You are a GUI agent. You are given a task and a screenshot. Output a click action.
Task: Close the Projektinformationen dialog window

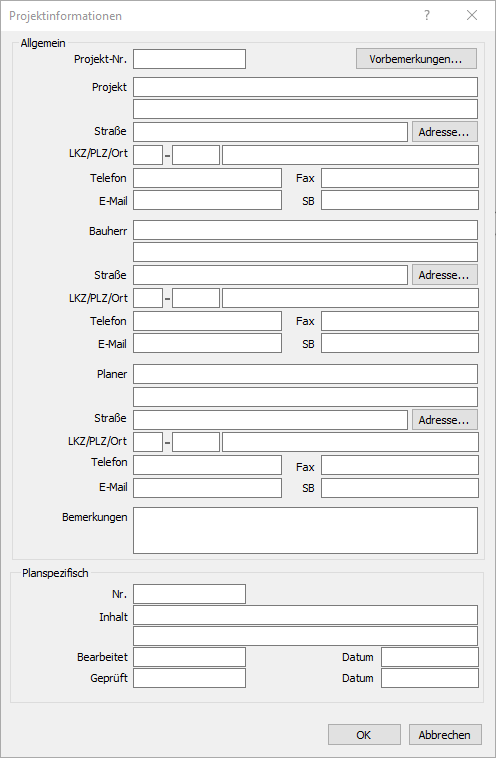tap(472, 15)
